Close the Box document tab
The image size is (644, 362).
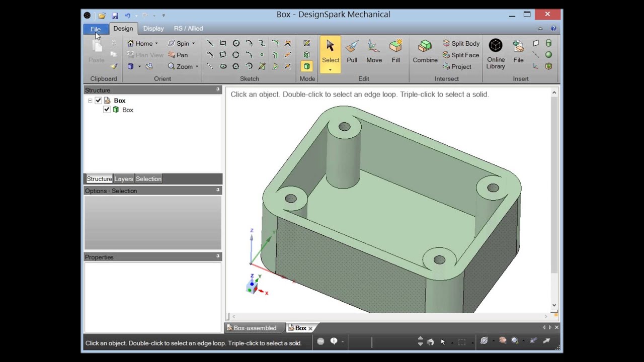tap(310, 328)
